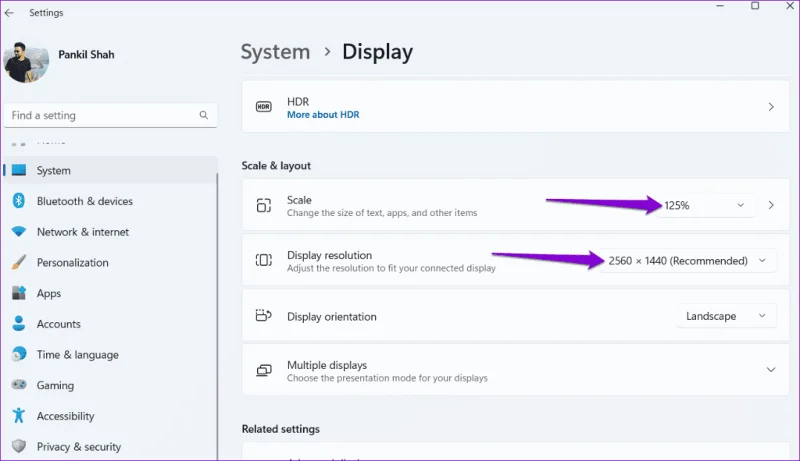The height and width of the screenshot is (461, 800).
Task: Open Apps settings
Action: coord(110,293)
